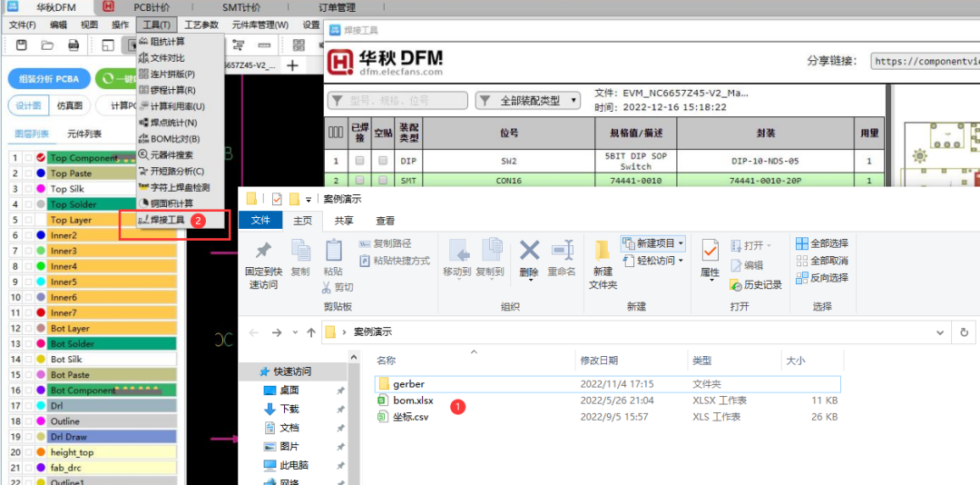The width and height of the screenshot is (980, 485).
Task: Click the Rename (重命名) icon
Action: tap(562, 251)
